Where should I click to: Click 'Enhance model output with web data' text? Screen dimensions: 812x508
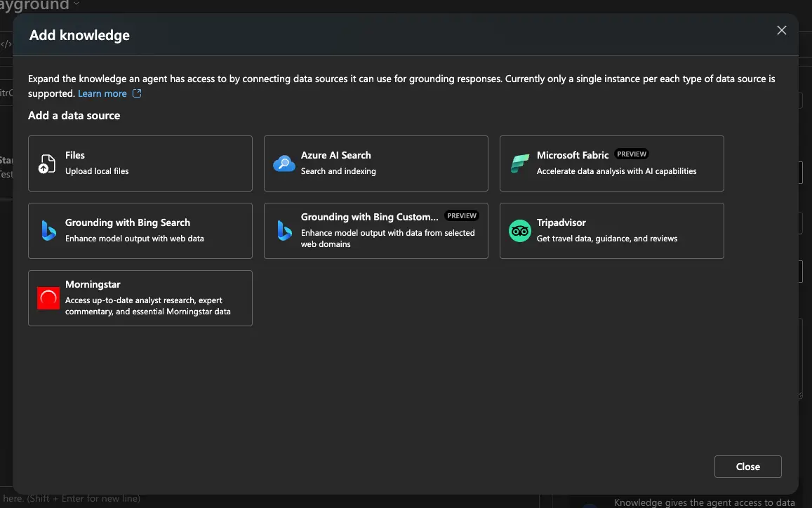[x=135, y=239]
